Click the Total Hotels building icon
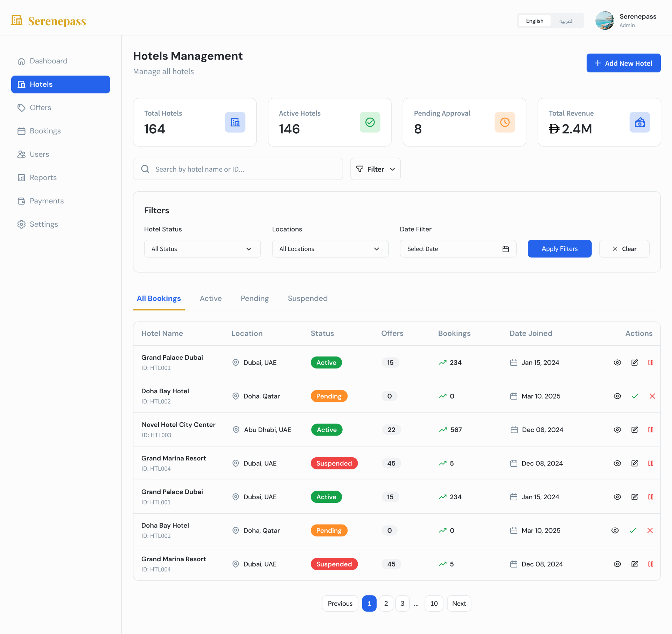 coord(235,122)
